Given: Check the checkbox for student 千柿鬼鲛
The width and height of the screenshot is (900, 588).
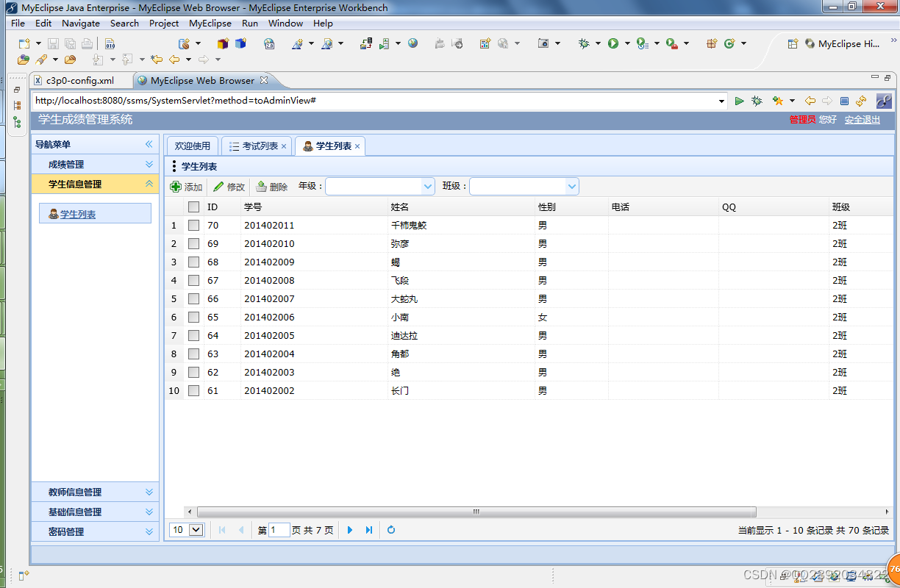Looking at the screenshot, I should (x=193, y=225).
